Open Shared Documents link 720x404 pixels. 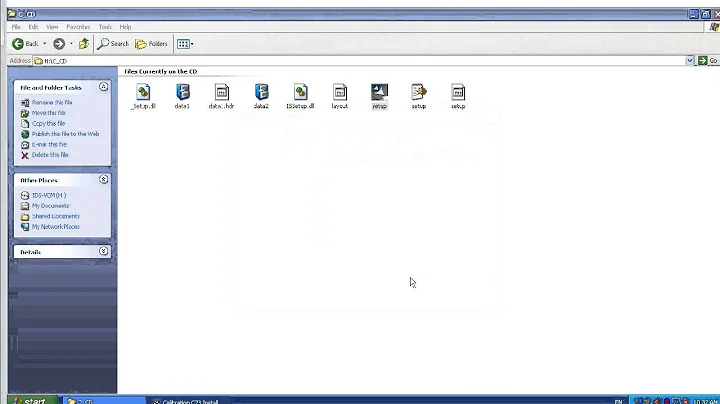tap(56, 216)
